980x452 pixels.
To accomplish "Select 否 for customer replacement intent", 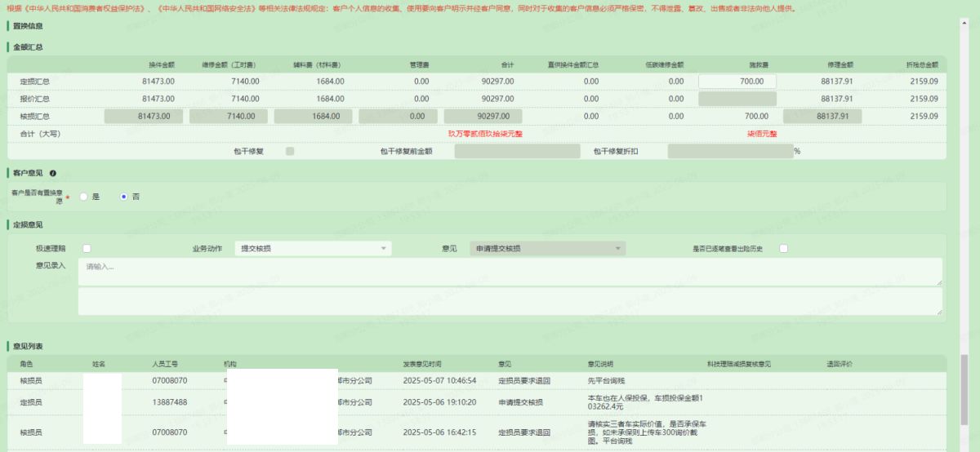I will pos(124,197).
